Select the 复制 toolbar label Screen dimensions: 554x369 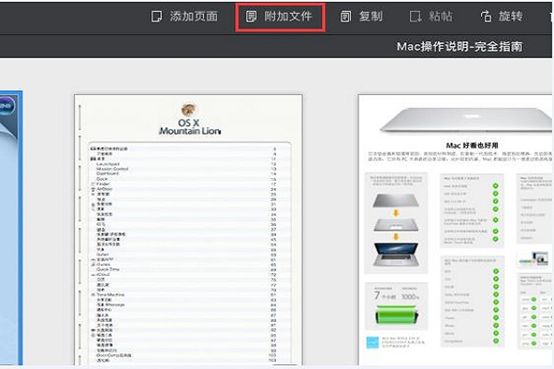point(371,16)
